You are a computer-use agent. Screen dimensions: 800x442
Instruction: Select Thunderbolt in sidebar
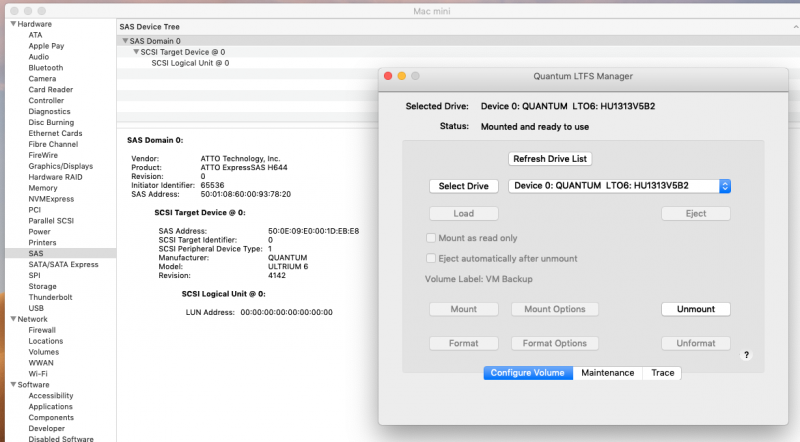pos(51,297)
